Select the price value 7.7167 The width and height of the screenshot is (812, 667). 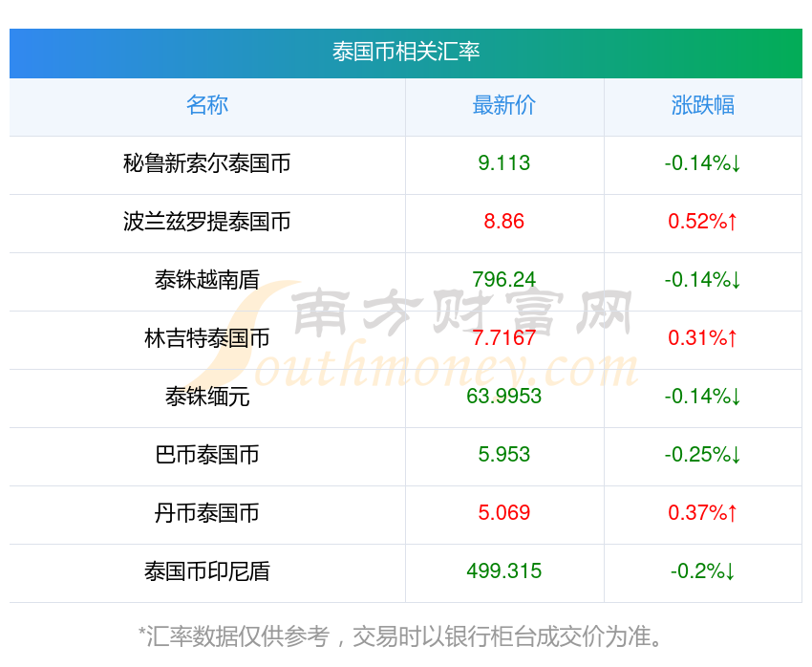(x=503, y=338)
